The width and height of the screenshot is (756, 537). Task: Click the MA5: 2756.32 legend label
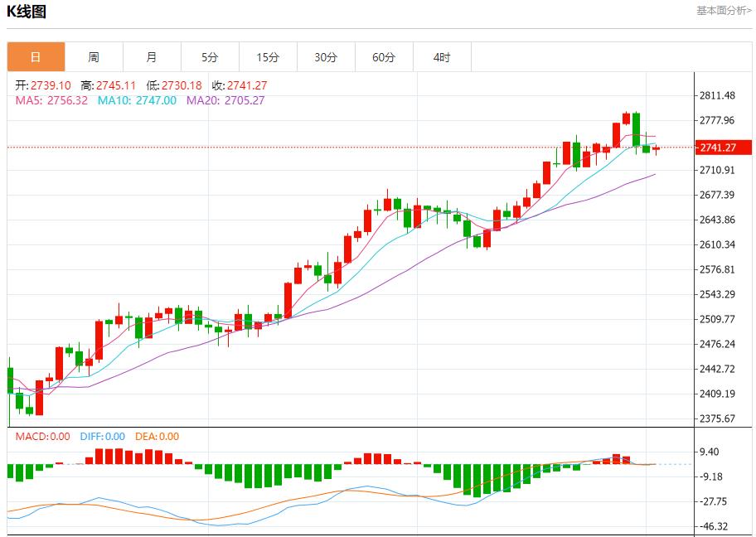pos(51,100)
